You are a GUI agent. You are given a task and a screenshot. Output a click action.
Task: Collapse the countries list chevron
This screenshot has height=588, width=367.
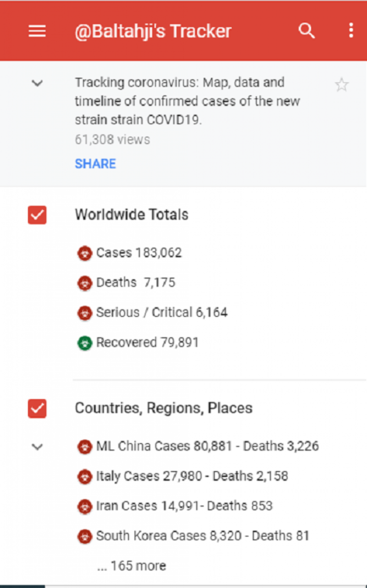37,447
